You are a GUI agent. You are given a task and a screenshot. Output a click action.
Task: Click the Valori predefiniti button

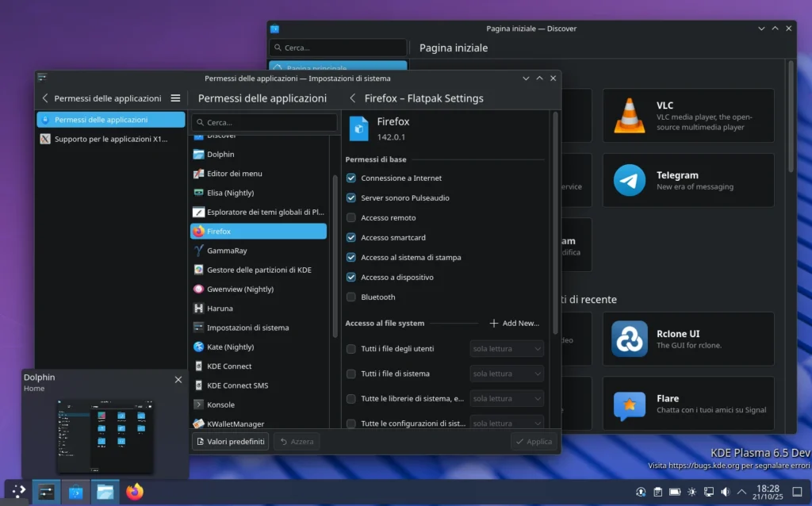point(230,441)
